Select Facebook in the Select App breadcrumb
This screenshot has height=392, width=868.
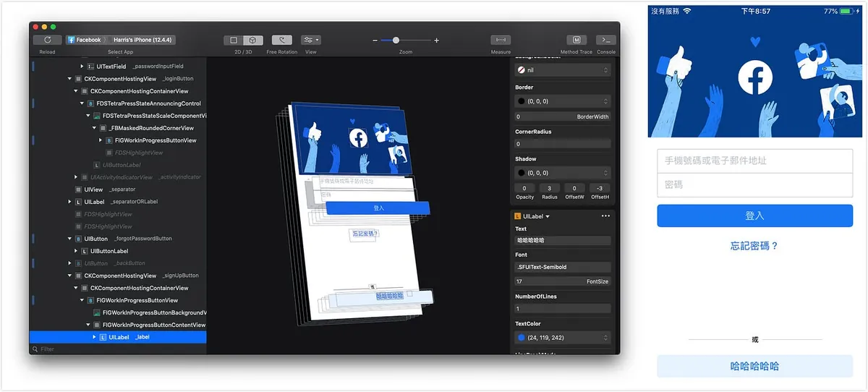(x=85, y=41)
